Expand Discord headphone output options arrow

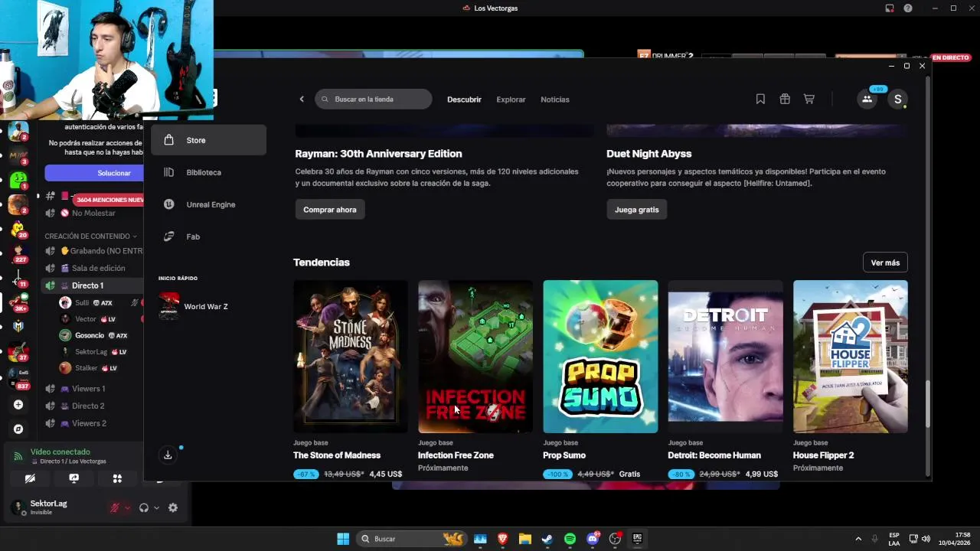156,507
